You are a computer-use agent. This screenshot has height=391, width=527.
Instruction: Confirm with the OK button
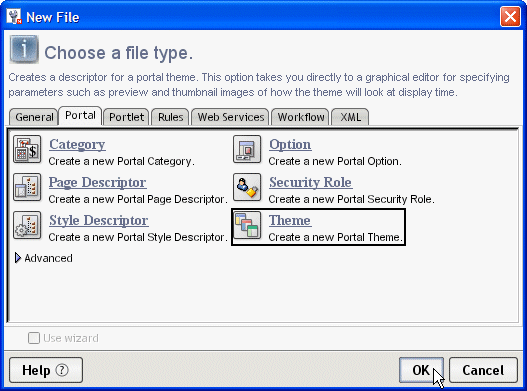click(x=421, y=370)
